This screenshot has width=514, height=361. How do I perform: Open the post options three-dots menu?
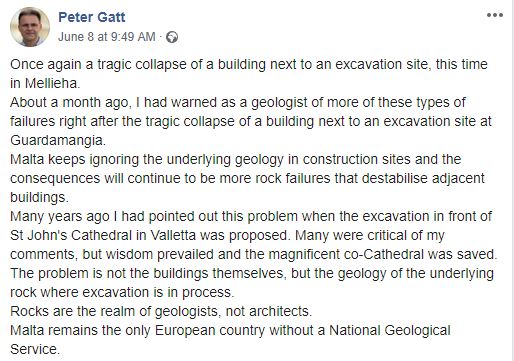click(495, 15)
